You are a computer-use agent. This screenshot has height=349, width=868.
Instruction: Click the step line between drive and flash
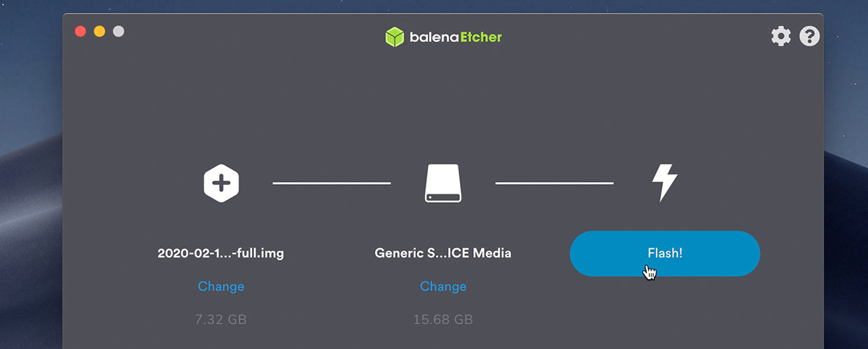pyautogui.click(x=554, y=183)
